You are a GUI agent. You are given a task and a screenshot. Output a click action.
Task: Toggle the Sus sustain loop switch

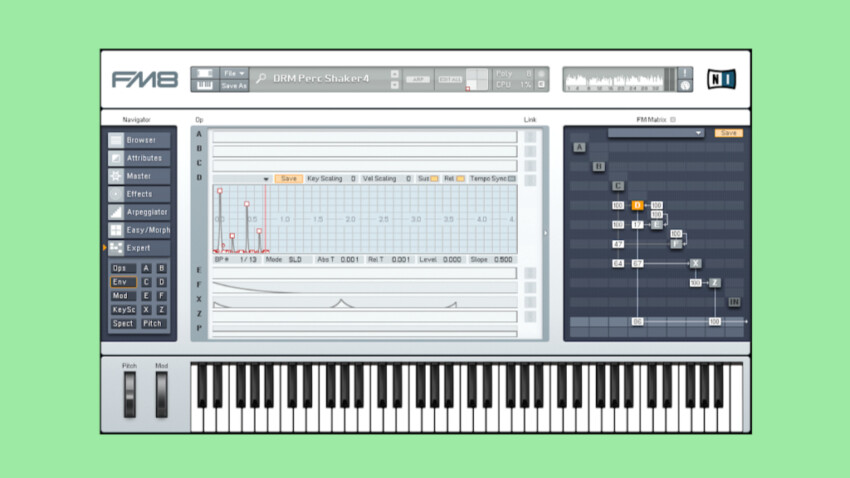click(x=434, y=178)
